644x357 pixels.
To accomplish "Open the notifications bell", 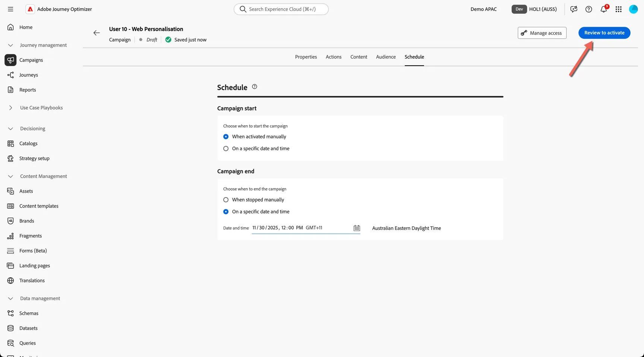I will tap(603, 9).
